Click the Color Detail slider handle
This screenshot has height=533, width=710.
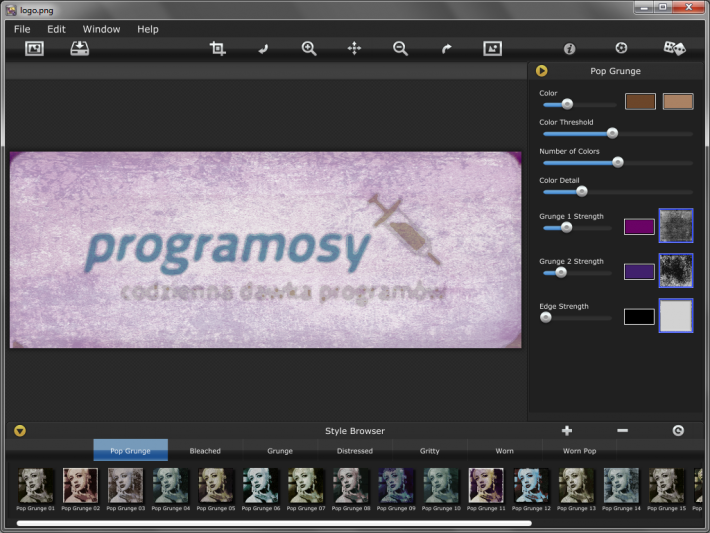[582, 191]
